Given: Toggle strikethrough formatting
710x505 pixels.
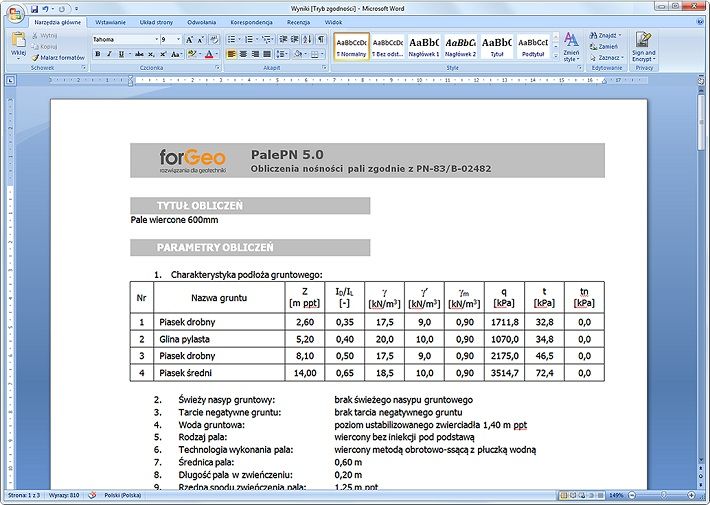Looking at the screenshot, I should 139,54.
